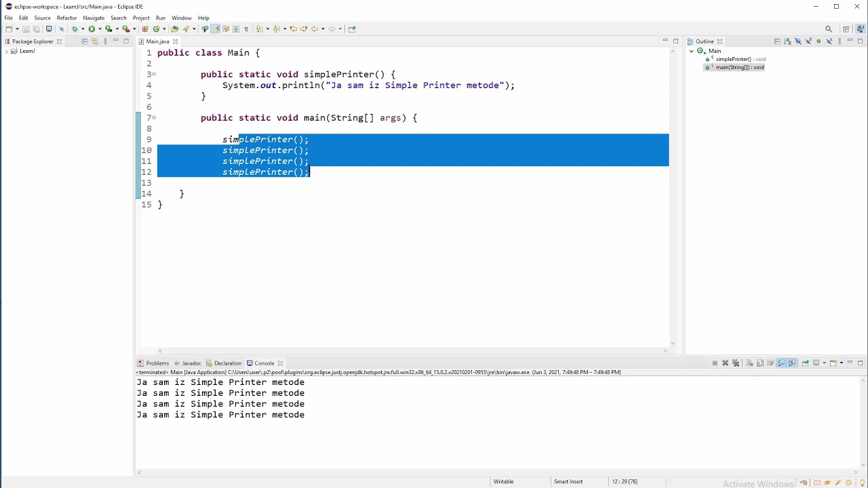Click the Coverage launch toolbar icon

click(x=108, y=29)
